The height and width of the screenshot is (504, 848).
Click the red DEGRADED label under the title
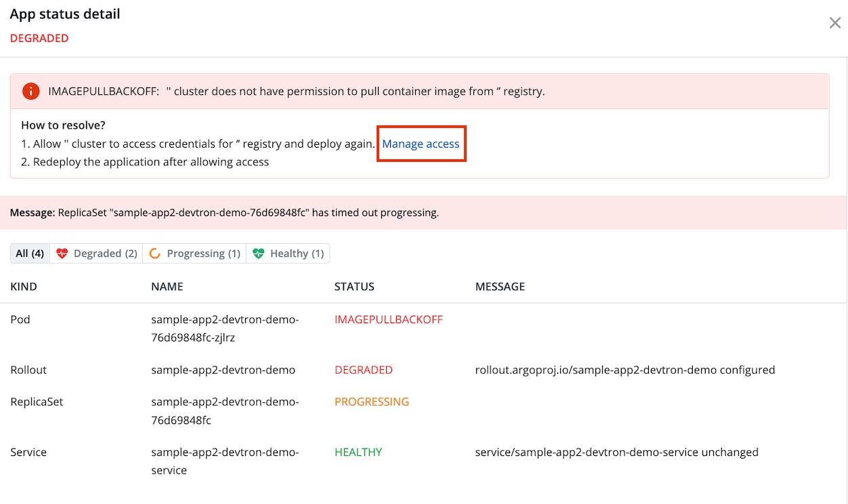[x=39, y=39]
